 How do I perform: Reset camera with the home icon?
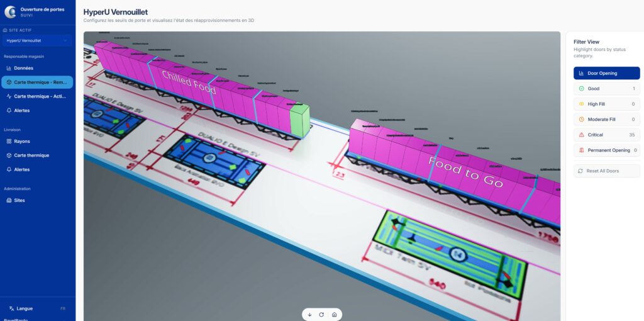tap(334, 314)
